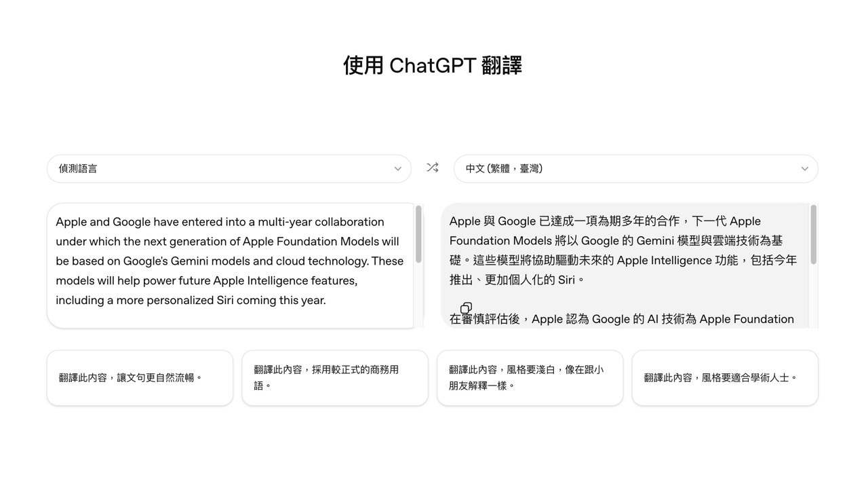868x490 pixels.
Task: Click the "使用 ChatGPT 翻譯" page title
Action: [x=433, y=64]
